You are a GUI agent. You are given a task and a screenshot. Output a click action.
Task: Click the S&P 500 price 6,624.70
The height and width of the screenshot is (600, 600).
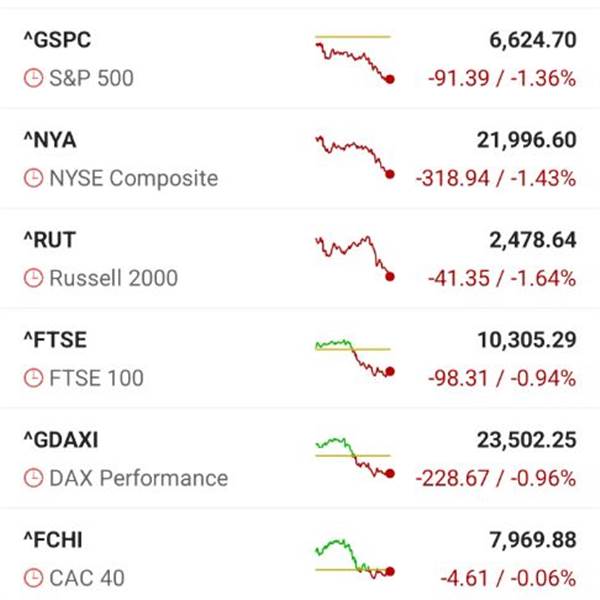[528, 41]
